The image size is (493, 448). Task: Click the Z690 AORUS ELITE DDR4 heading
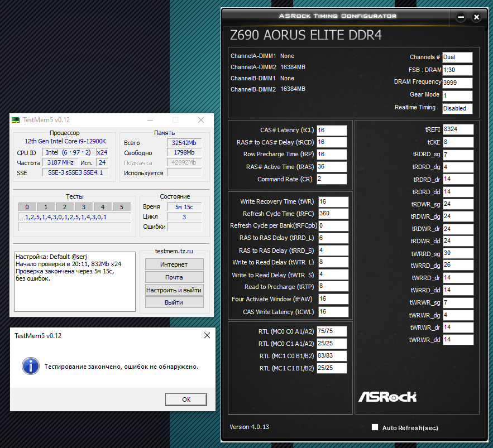coord(305,35)
